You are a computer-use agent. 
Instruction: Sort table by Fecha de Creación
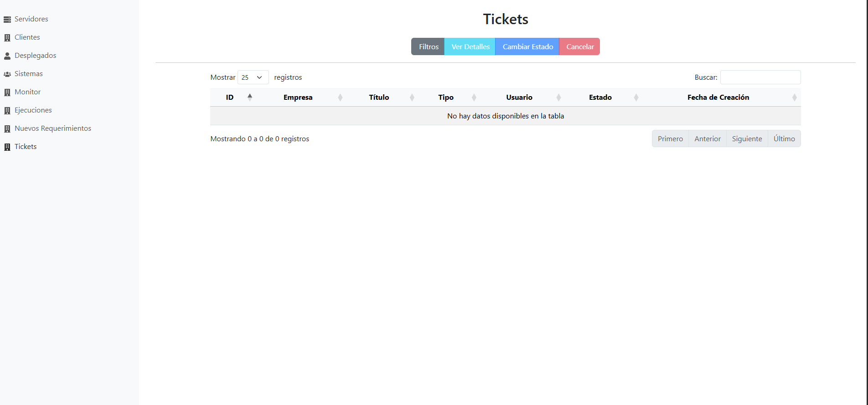tap(718, 97)
